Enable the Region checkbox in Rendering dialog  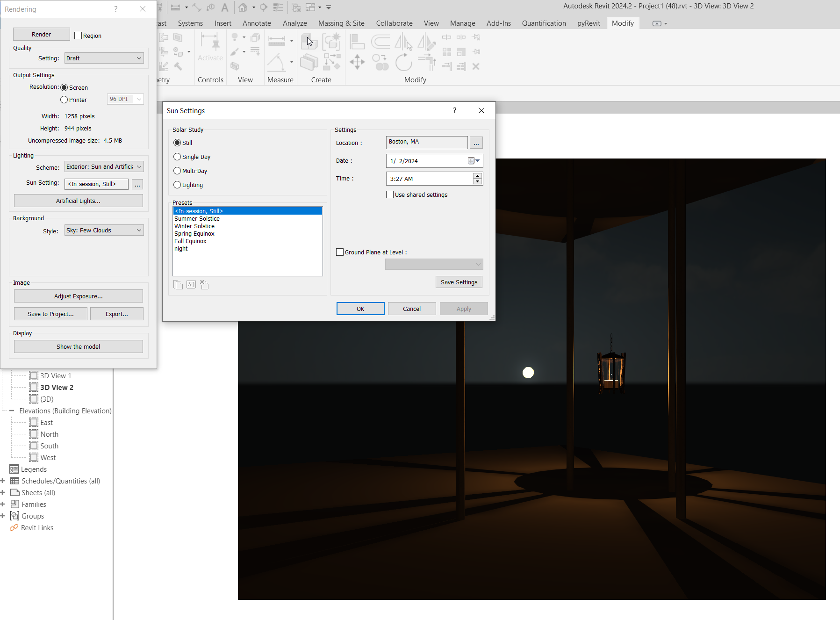(x=78, y=35)
